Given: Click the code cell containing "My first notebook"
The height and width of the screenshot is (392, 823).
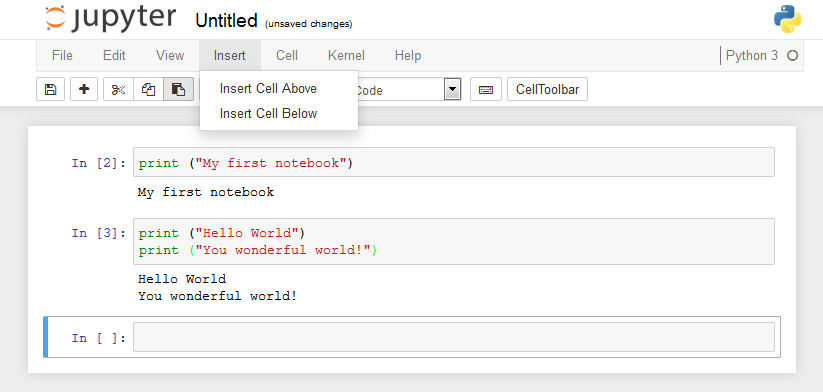Looking at the screenshot, I should pyautogui.click(x=453, y=162).
